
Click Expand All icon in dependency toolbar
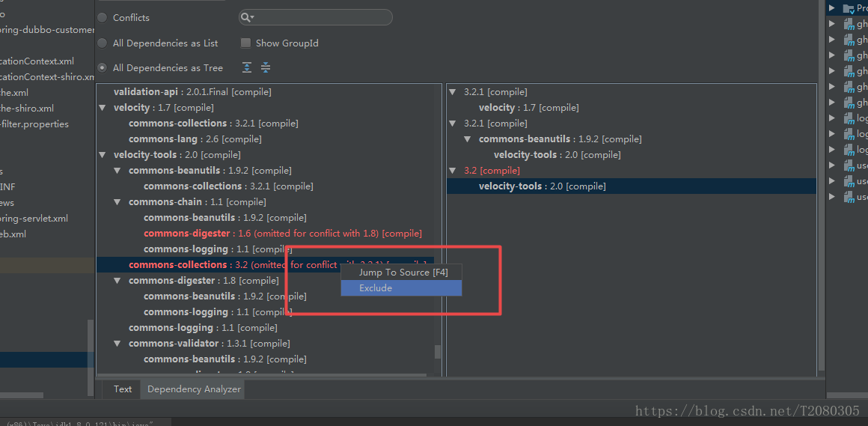(247, 67)
